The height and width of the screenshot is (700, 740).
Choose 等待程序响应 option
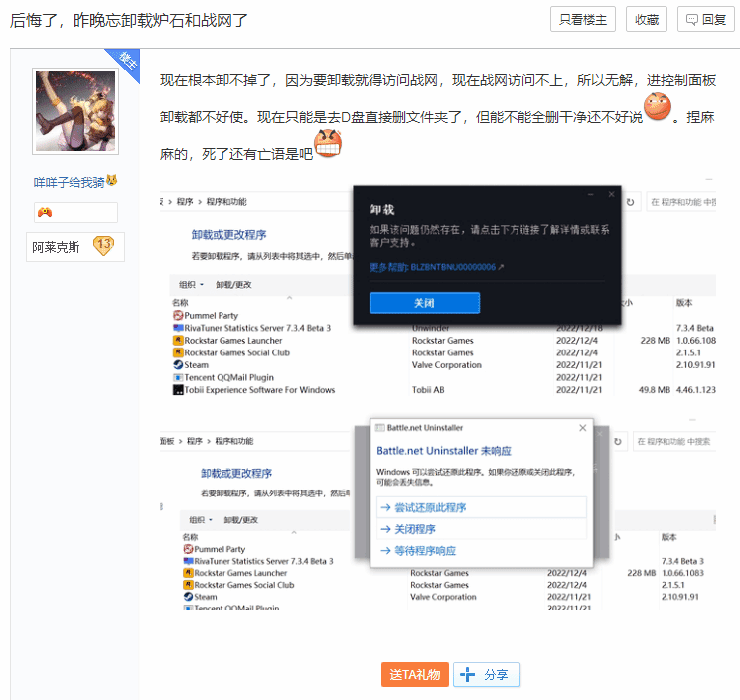click(x=482, y=550)
